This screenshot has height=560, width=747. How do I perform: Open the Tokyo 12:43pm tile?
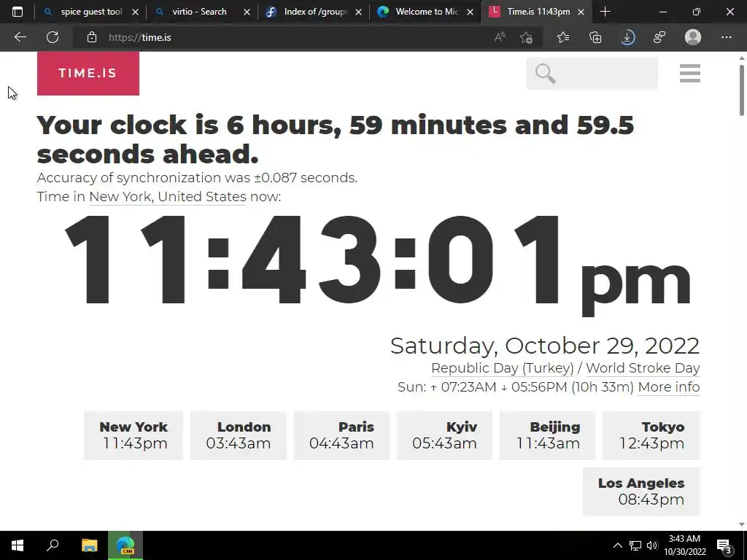651,435
